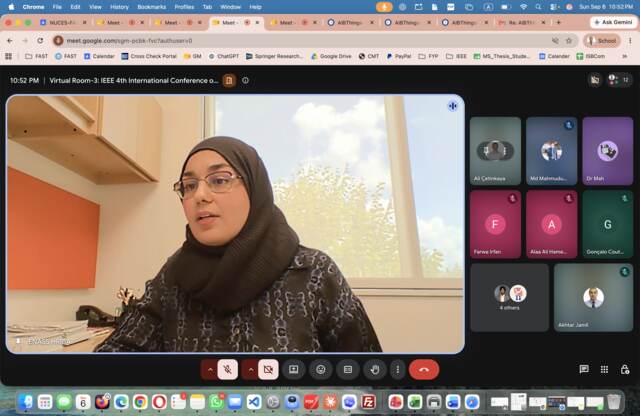The width and height of the screenshot is (640, 416).
Task: Open the emoji reactions button
Action: (321, 369)
